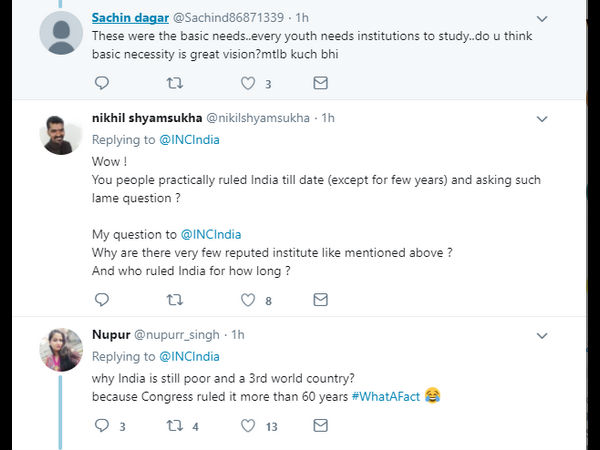
Task: Retweet Sachin dagar's tweet
Action: pyautogui.click(x=174, y=83)
